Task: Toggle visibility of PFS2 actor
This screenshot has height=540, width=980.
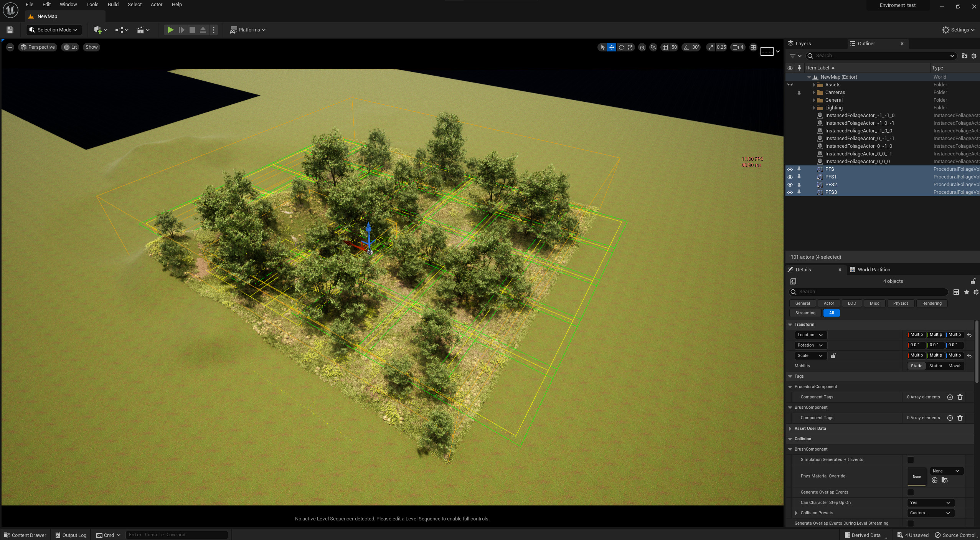Action: 790,185
